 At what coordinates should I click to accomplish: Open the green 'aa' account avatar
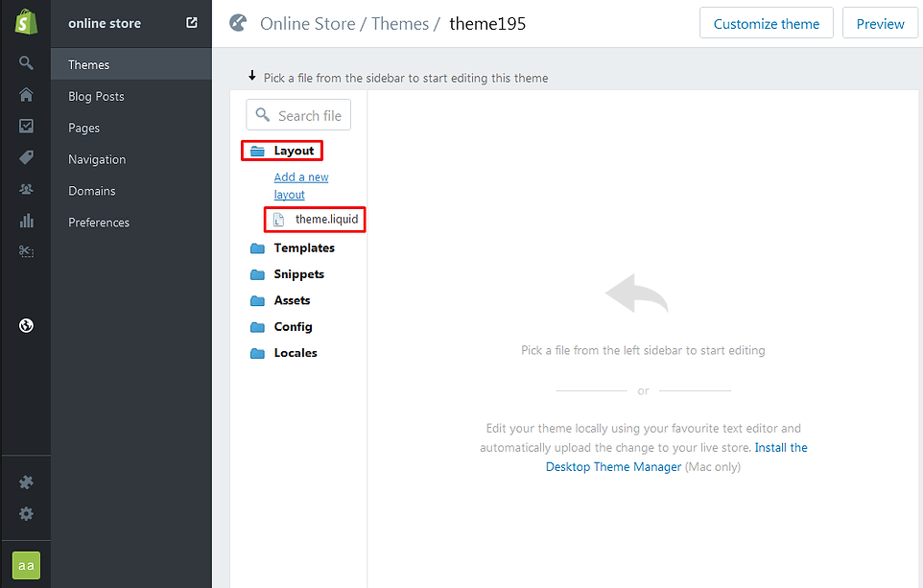click(26, 566)
